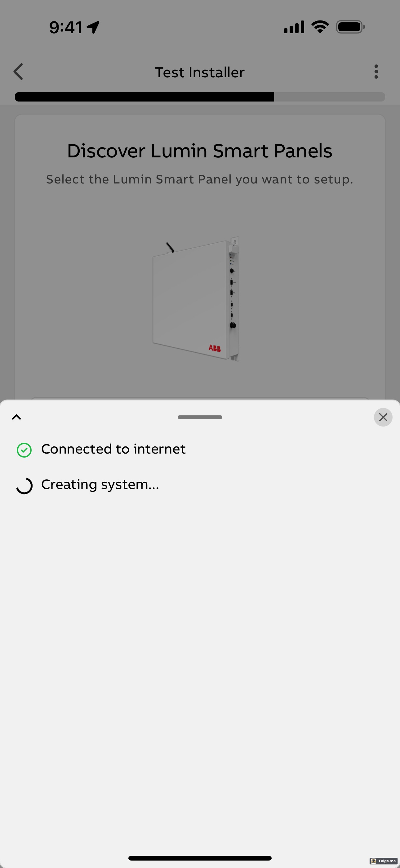The height and width of the screenshot is (868, 400).
Task: Tap the Wi-Fi status icon
Action: point(320,27)
